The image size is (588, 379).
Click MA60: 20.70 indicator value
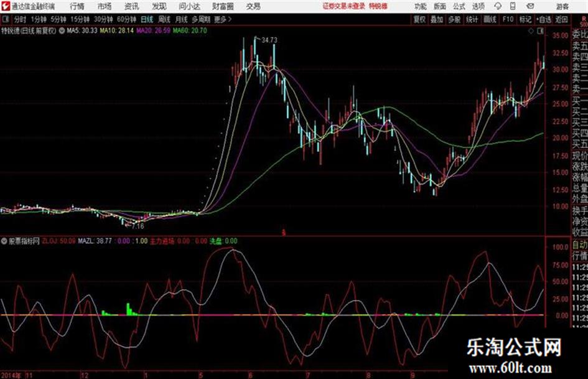point(190,30)
